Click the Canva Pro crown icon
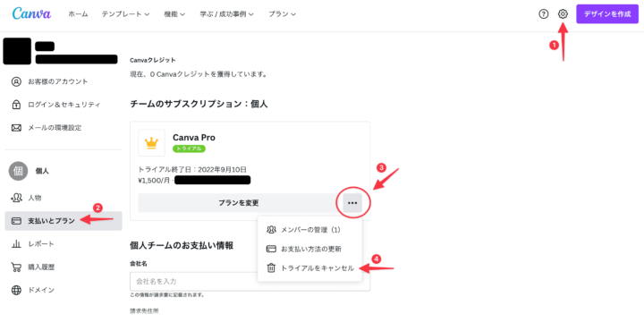The height and width of the screenshot is (331, 644). [151, 143]
